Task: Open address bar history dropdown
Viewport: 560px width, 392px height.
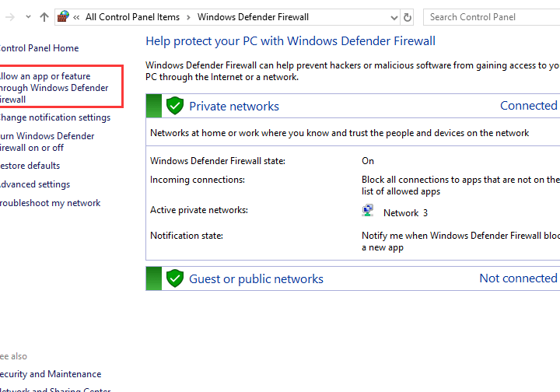Action: point(394,17)
